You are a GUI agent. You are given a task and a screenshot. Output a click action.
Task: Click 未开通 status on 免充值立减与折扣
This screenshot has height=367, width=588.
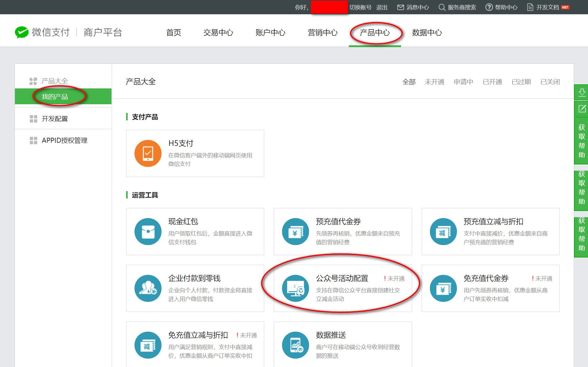pyautogui.click(x=246, y=335)
